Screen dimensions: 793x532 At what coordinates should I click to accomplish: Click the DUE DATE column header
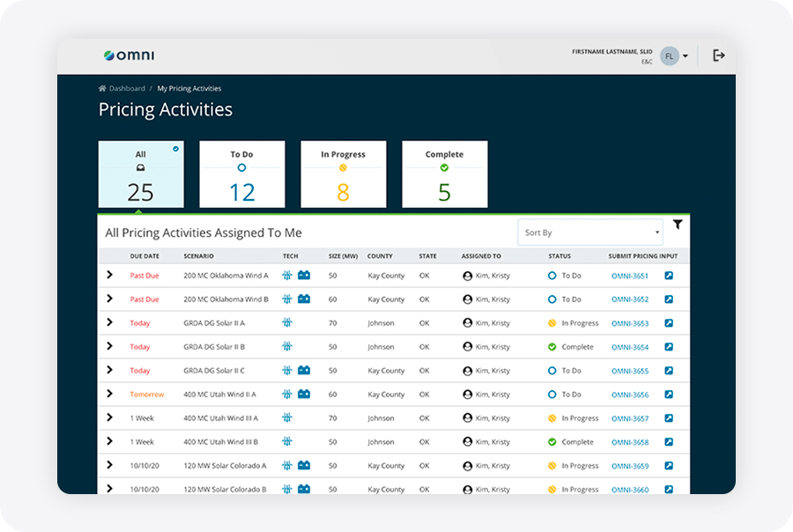(145, 256)
